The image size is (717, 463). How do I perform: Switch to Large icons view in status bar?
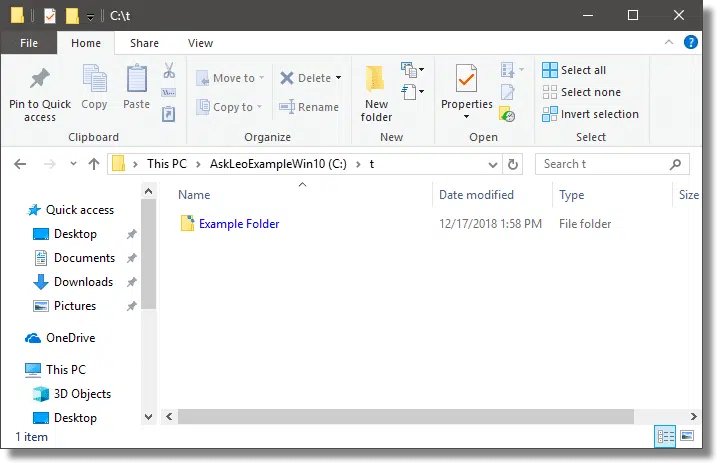pos(687,436)
